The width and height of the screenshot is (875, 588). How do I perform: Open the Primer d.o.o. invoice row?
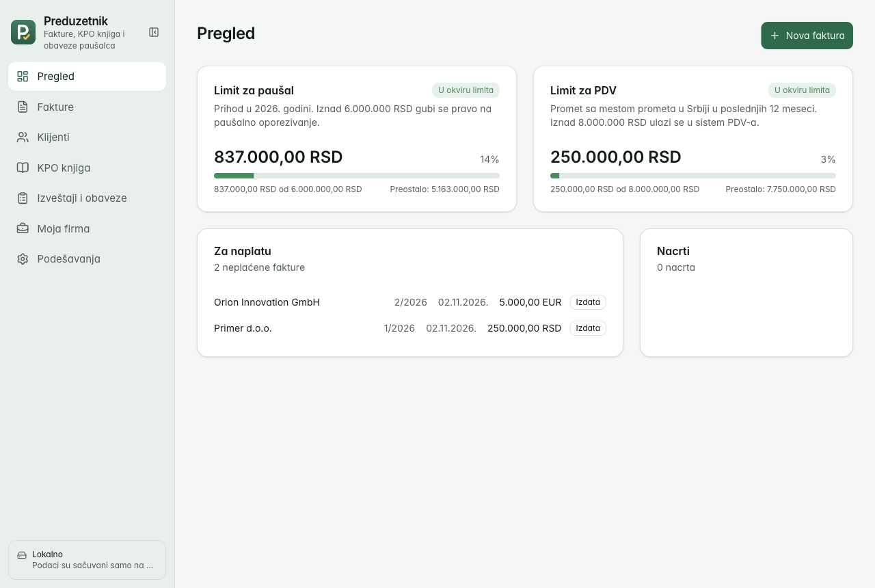coord(410,328)
